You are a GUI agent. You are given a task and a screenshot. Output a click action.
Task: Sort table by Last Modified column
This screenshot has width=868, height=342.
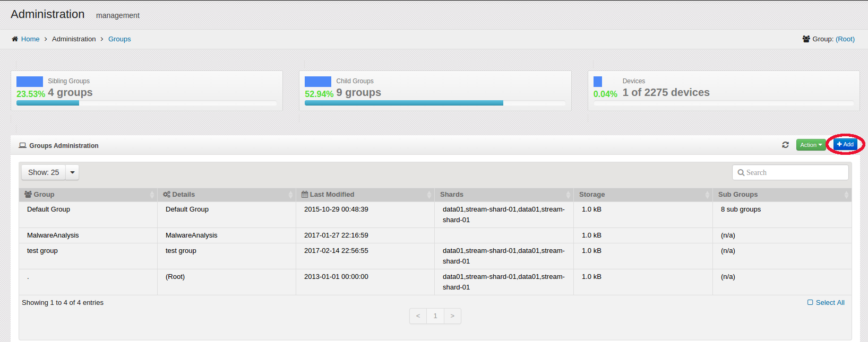332,195
